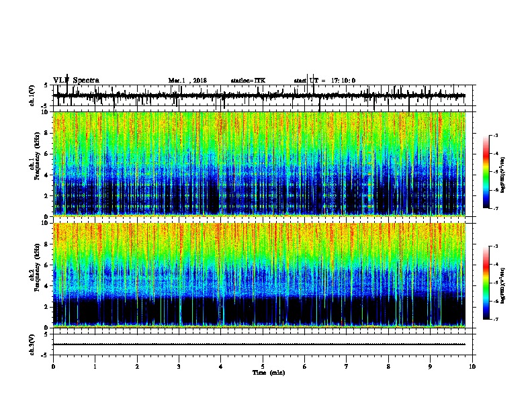Image resolution: width=532 pixels, height=411 pixels.
Task: Click time axis tick label "2"
Action: [x=137, y=367]
